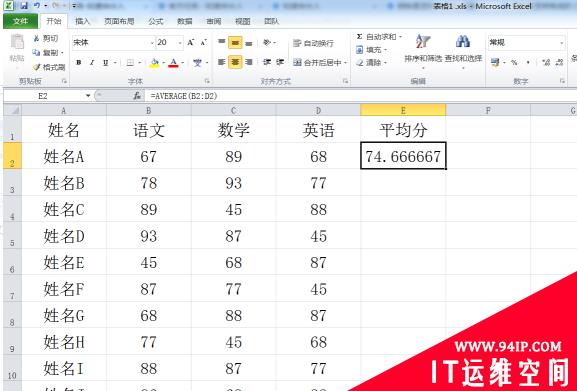Expand the number format dropdown 常规
The width and height of the screenshot is (577, 391).
526,43
